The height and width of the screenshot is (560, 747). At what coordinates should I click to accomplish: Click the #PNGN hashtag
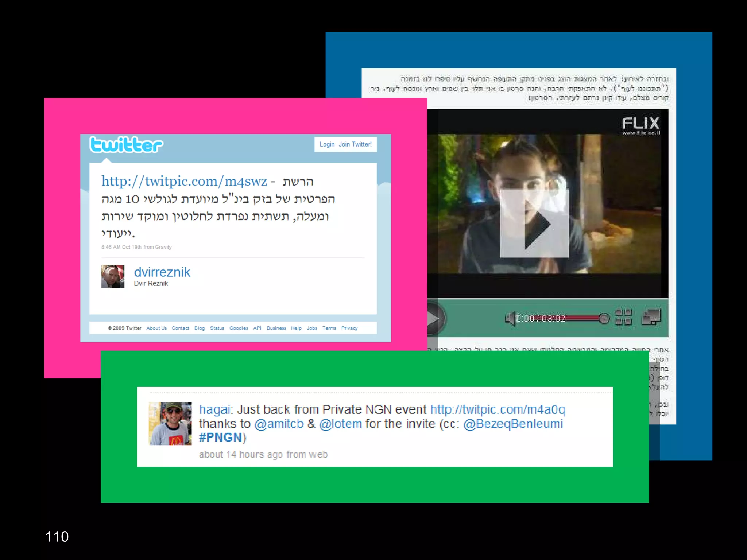tap(220, 437)
